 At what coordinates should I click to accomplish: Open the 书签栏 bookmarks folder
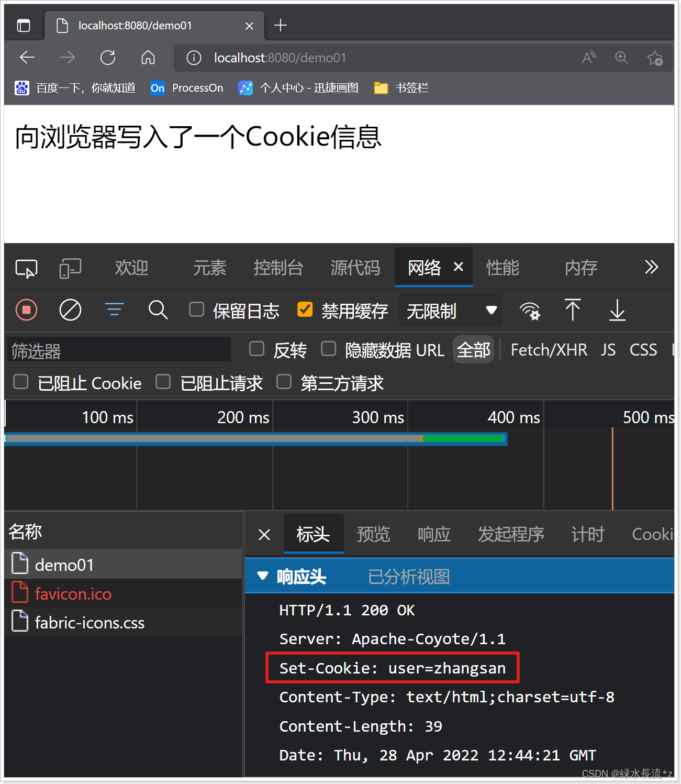point(401,88)
